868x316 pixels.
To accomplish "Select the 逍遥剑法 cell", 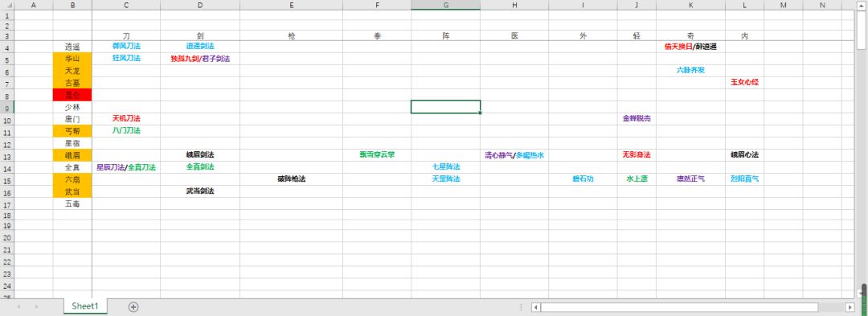I will point(200,47).
